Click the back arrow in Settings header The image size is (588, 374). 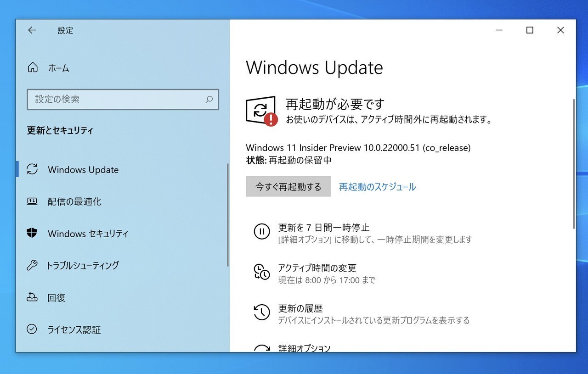coord(32,30)
